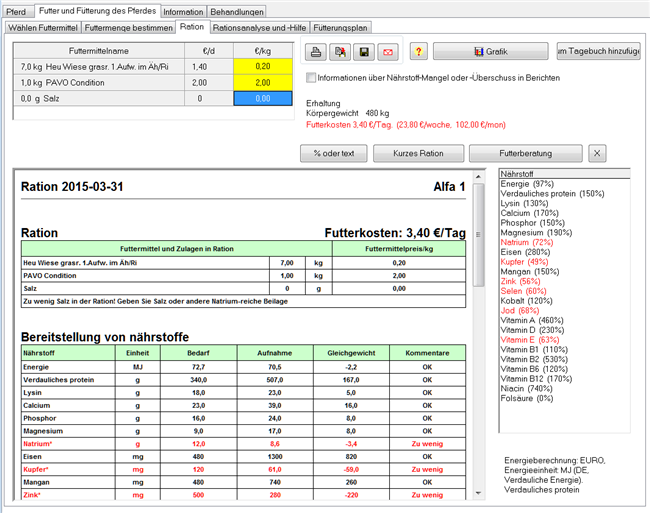Select red Vitamin E (63%) in the list
This screenshot has width=650, height=513.
(530, 340)
